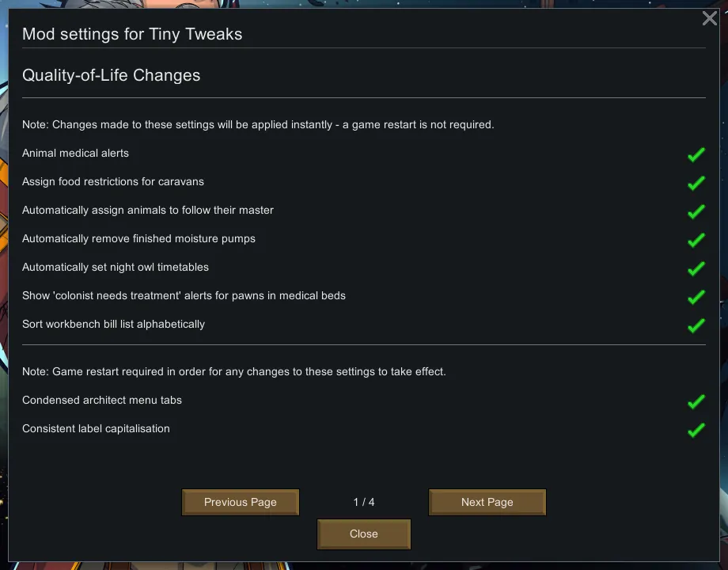Go to the Next Page

click(x=487, y=502)
